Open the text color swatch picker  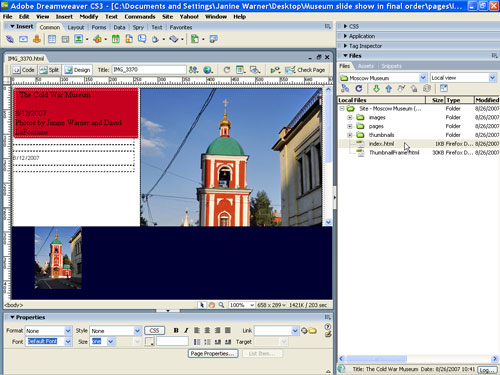[x=149, y=342]
